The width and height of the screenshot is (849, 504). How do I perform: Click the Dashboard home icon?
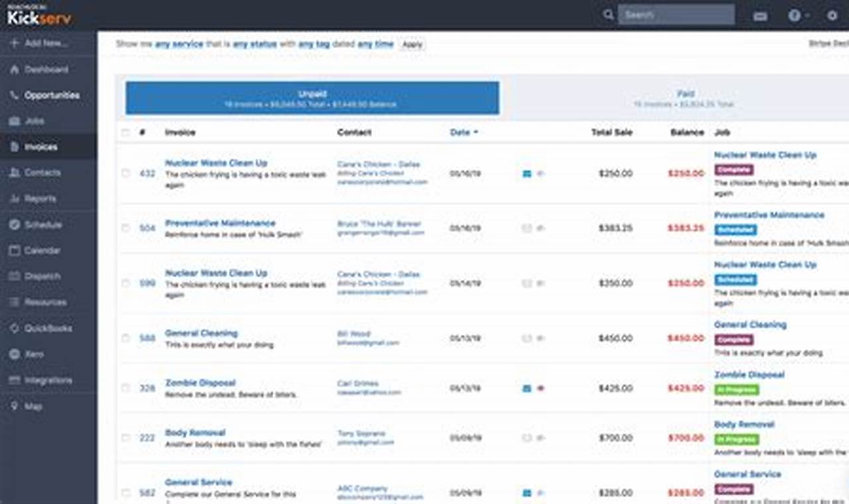[x=15, y=69]
